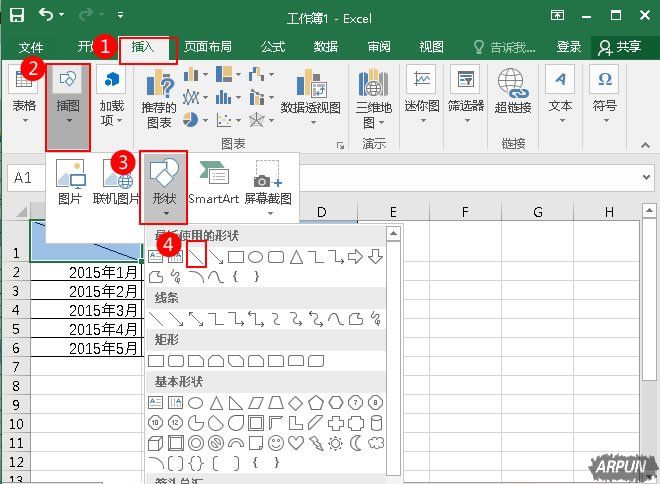
Task: Select double-arrow line under Lines (线条)
Action: click(196, 319)
